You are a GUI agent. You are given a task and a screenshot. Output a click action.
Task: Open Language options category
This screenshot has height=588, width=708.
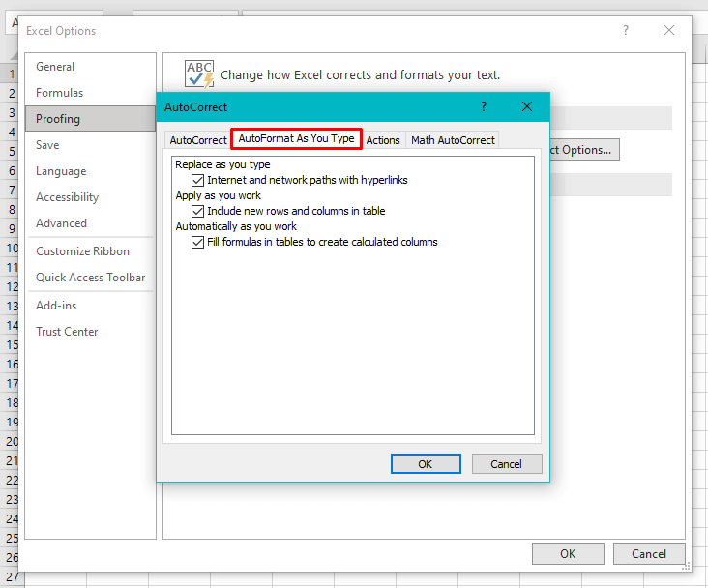(x=90, y=171)
